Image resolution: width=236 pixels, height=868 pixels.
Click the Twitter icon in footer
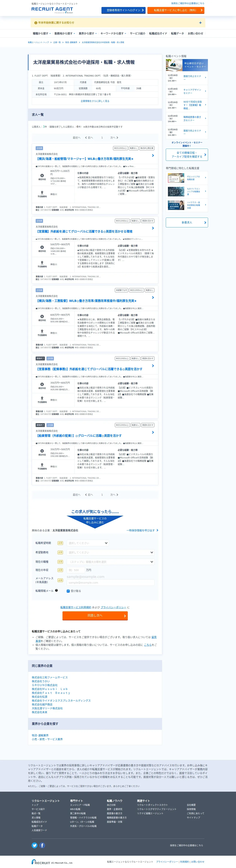34,845
